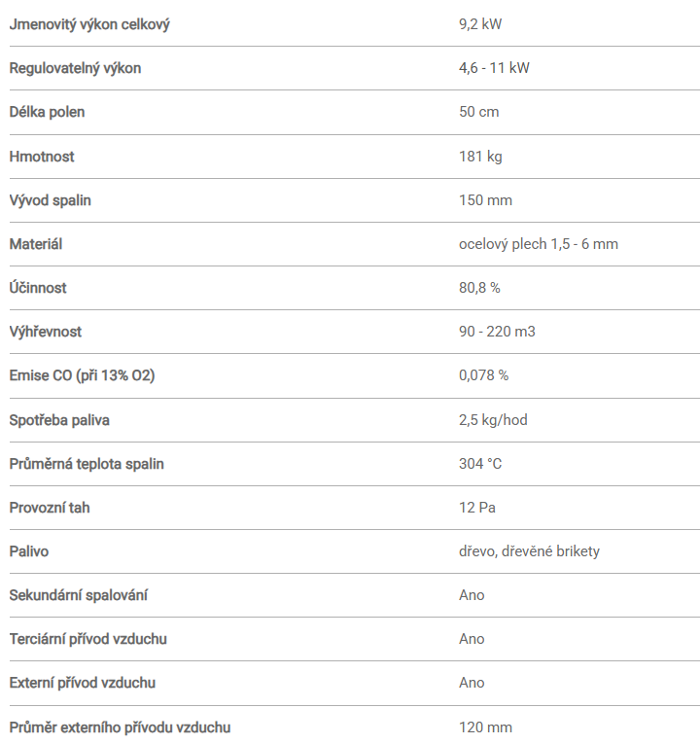Select 'ocelový plech 1,5 - 6 mm' text

(x=539, y=244)
